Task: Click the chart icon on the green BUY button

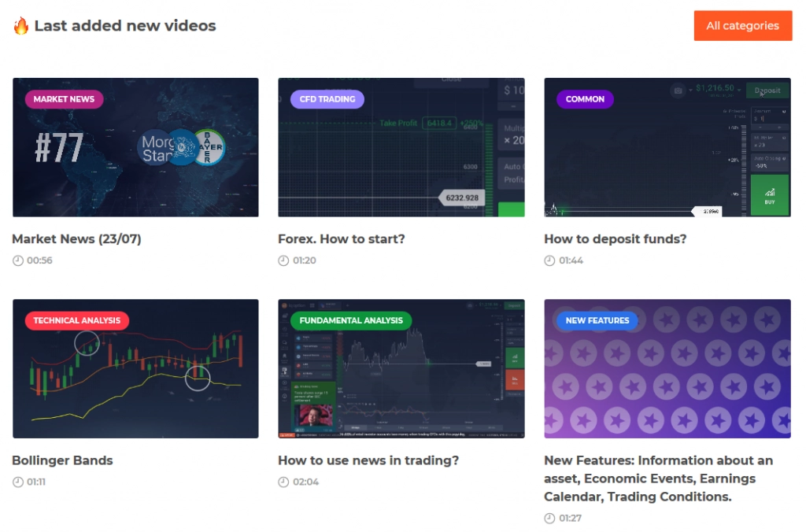Action: pos(770,191)
